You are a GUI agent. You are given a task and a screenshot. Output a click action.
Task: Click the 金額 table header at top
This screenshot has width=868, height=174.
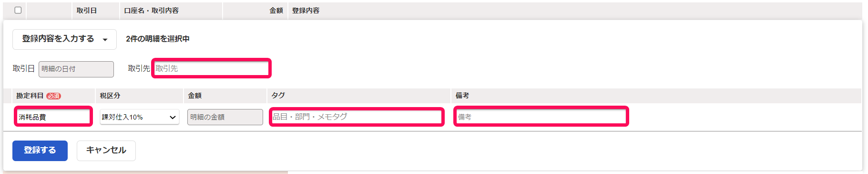pyautogui.click(x=276, y=11)
